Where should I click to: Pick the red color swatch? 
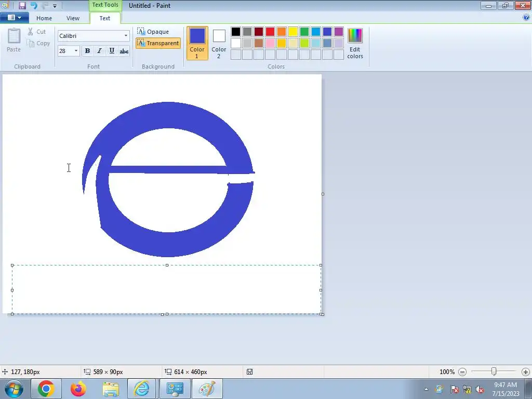click(270, 32)
